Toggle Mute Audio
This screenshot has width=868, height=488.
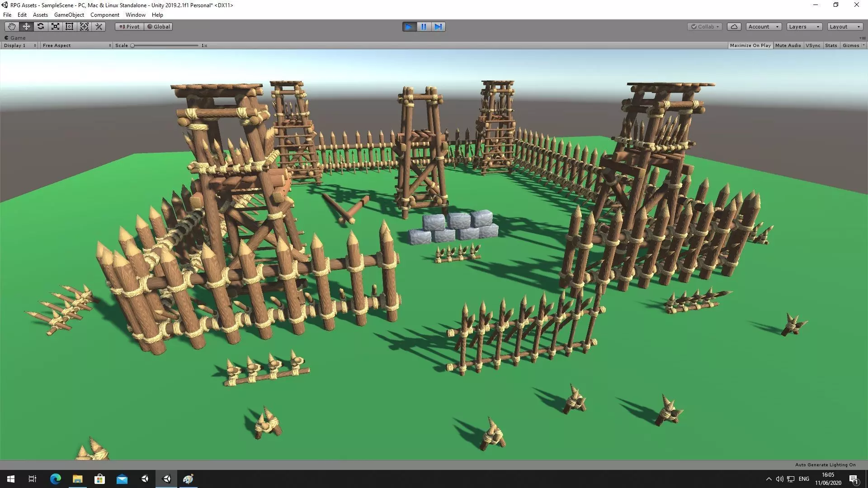[x=788, y=46]
